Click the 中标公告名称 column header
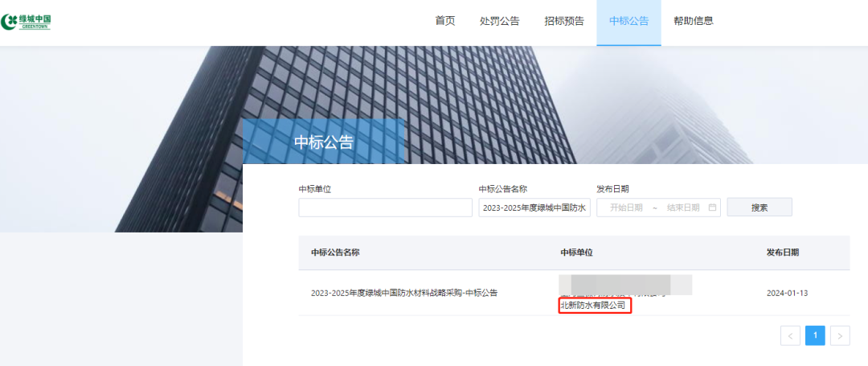 (x=335, y=253)
